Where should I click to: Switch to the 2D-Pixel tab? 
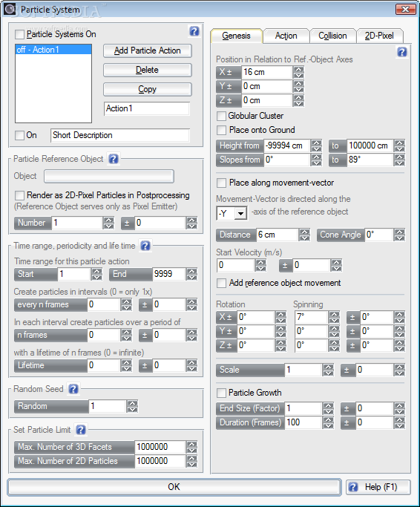[379, 36]
